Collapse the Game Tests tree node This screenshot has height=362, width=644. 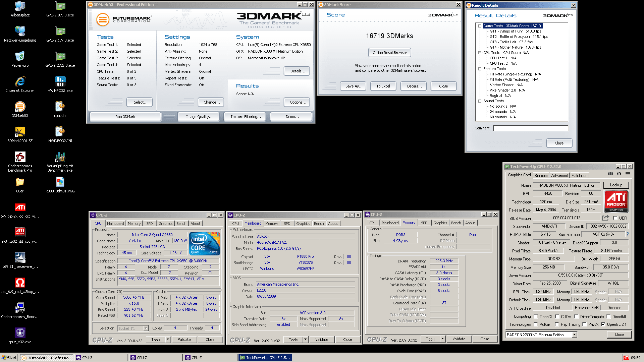point(480,26)
